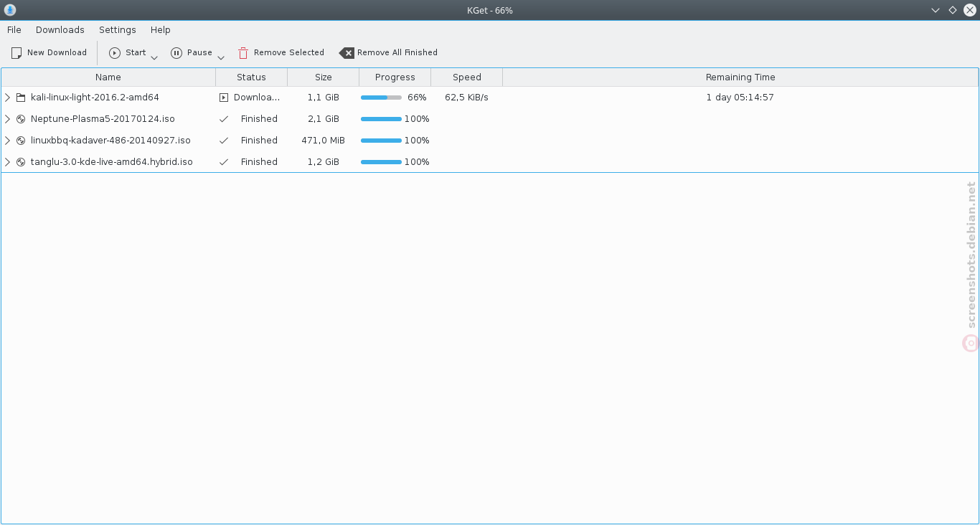Click the 1,2 GiB size cell
The width and height of the screenshot is (980, 525).
pyautogui.click(x=324, y=162)
